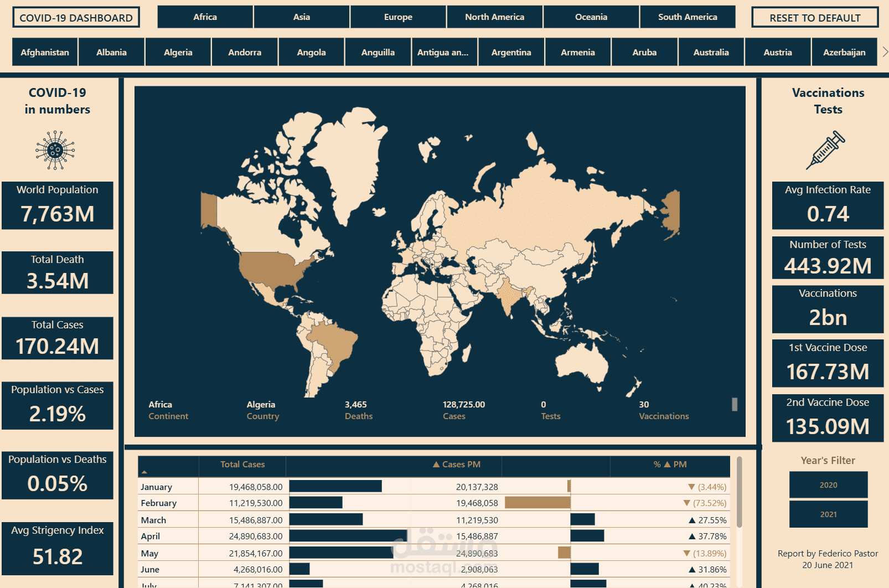Click Avg Strigency Index card 51.82
889x588 pixels.
point(58,549)
